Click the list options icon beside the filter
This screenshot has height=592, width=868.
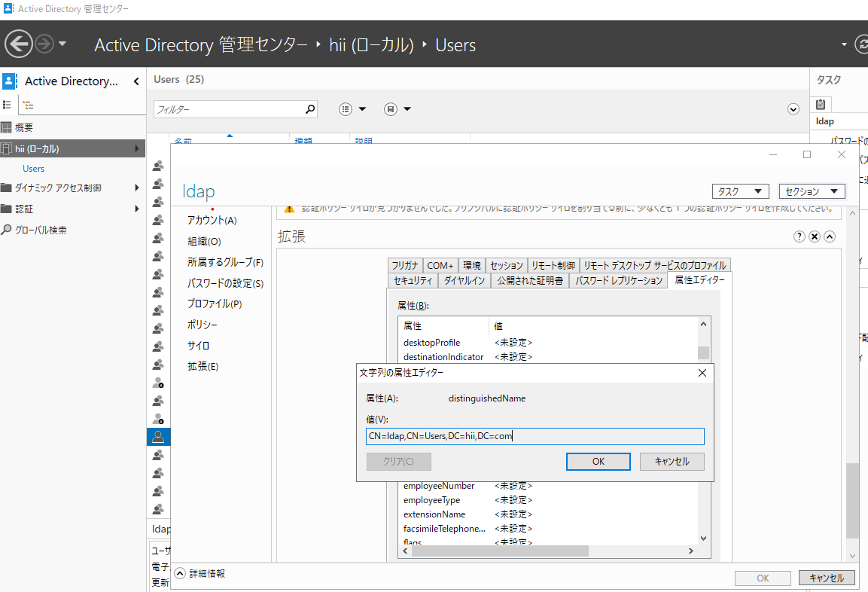[346, 108]
